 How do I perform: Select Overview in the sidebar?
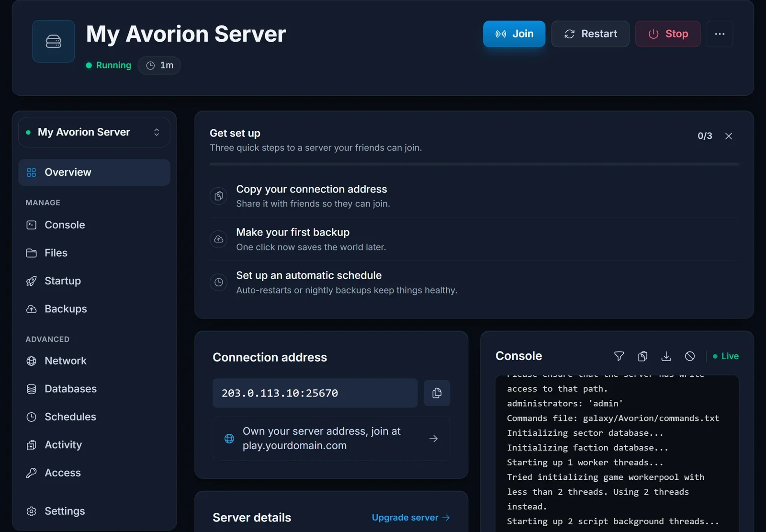(x=94, y=172)
